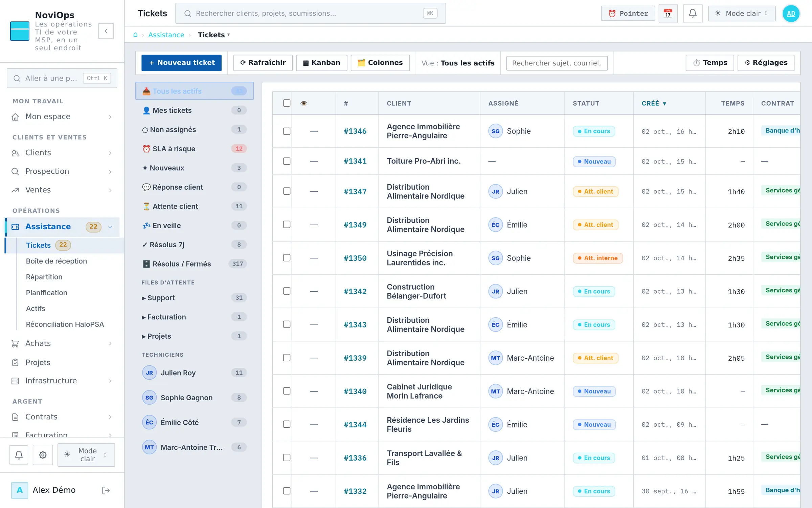Select the SLA à risque filter
This screenshot has width=812, height=508.
(195, 149)
